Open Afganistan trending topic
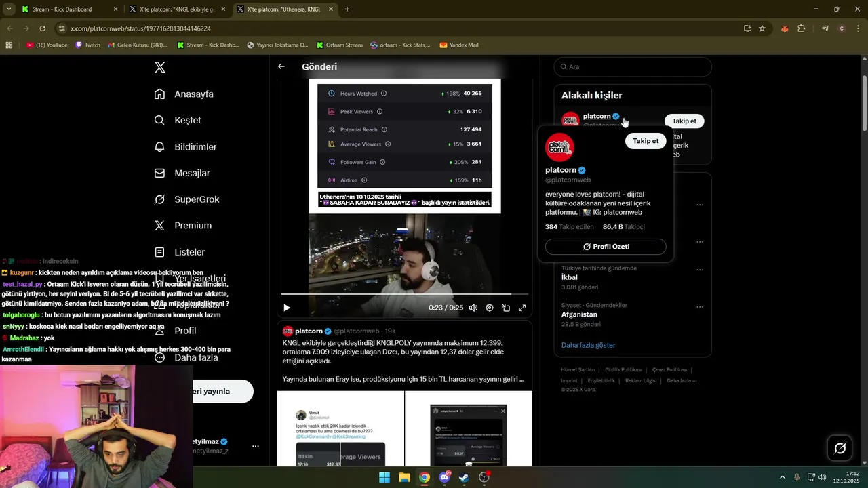The image size is (868, 488). click(x=579, y=314)
